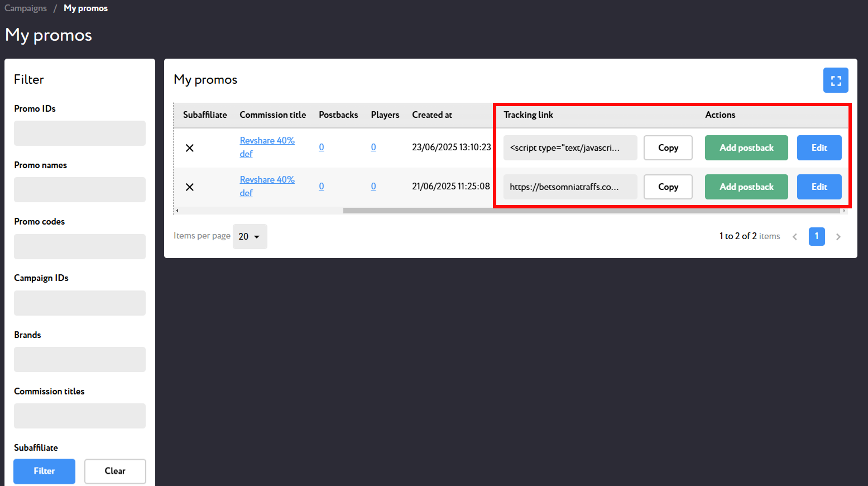Open Players count for 23/06/2025 row
This screenshot has height=486, width=868.
(373, 147)
